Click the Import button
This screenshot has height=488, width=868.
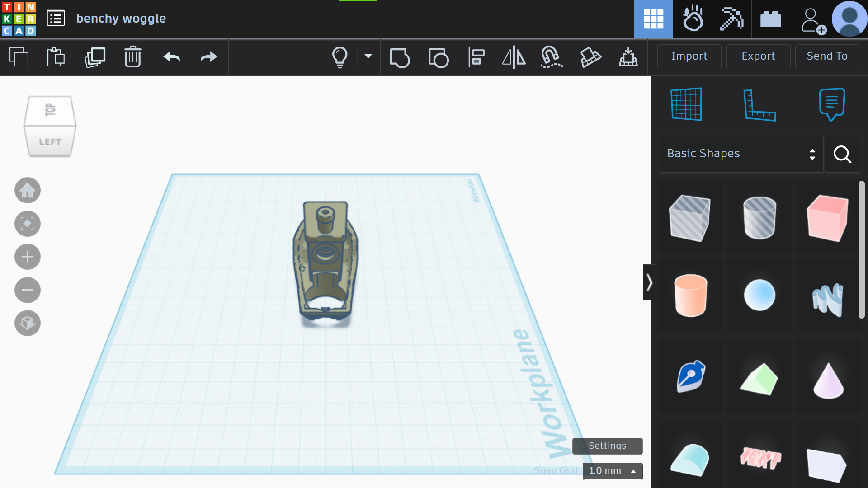[689, 56]
